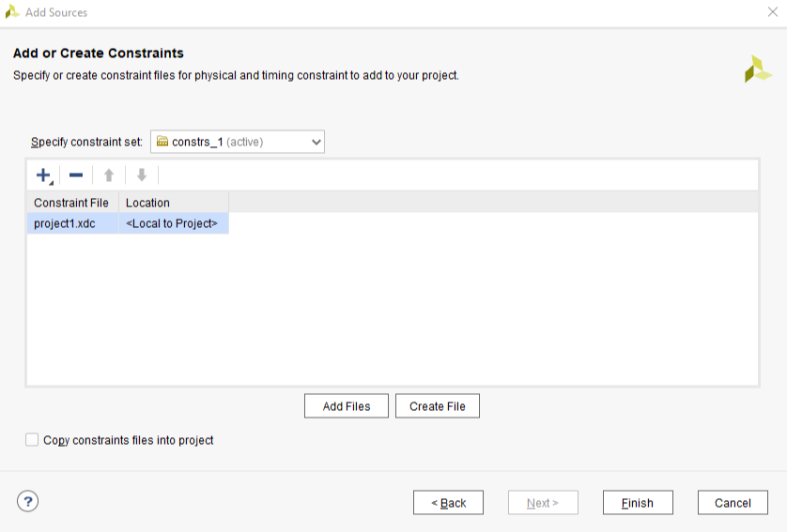Image resolution: width=787 pixels, height=532 pixels.
Task: Go back with the Back button
Action: click(x=448, y=503)
